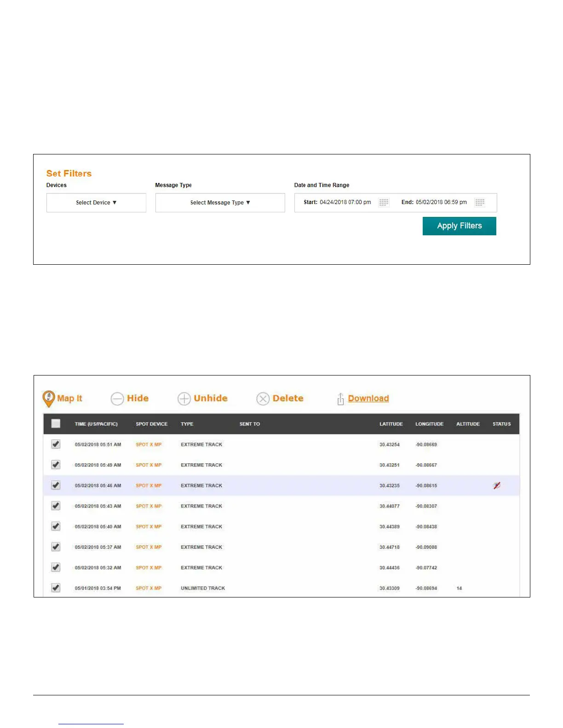Uncheck the 05/02/2018 05:51 AM row checkbox
563x728 pixels.
click(x=56, y=444)
